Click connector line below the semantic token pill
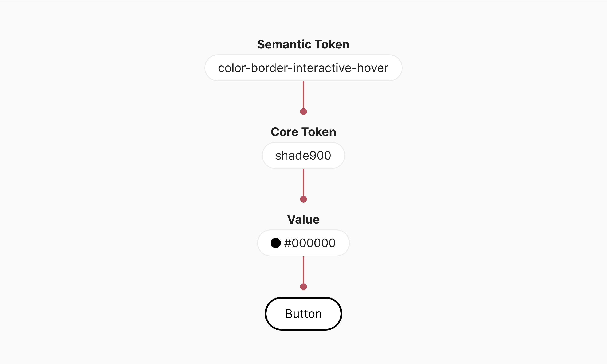The image size is (607, 364). (x=303, y=95)
